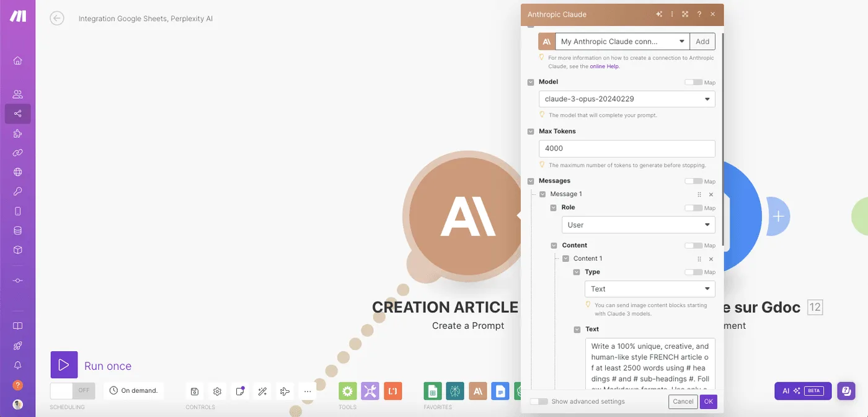Click Add connection button
This screenshot has height=417, width=868.
pyautogui.click(x=702, y=42)
